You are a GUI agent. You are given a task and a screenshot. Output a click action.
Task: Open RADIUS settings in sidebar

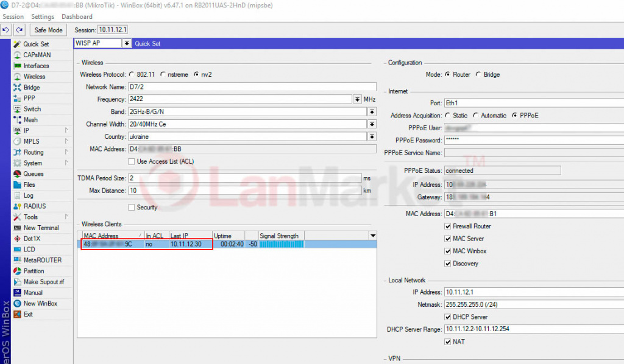[x=34, y=206]
